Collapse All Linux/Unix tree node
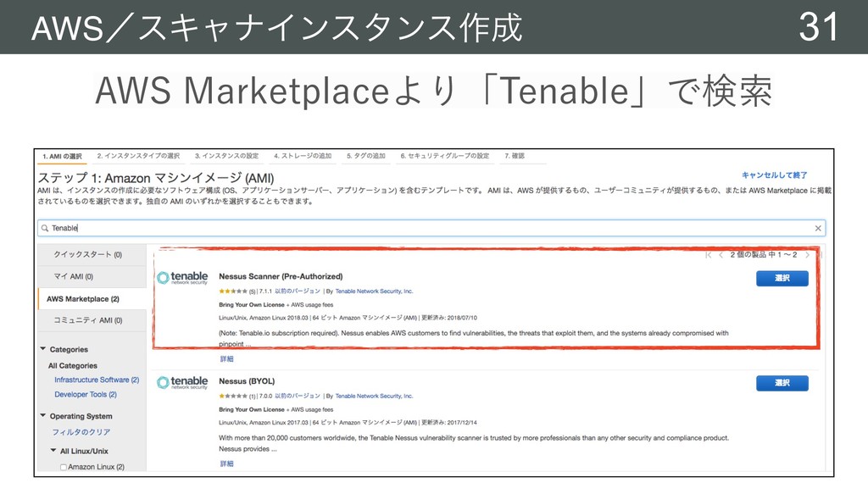Viewport: 868px width, 488px height. point(53,451)
